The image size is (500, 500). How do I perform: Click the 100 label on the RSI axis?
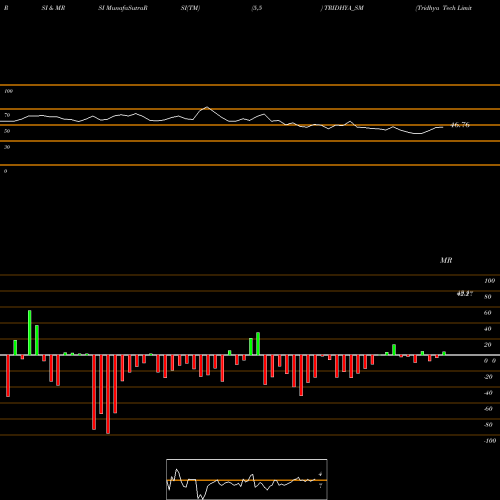[8, 91]
